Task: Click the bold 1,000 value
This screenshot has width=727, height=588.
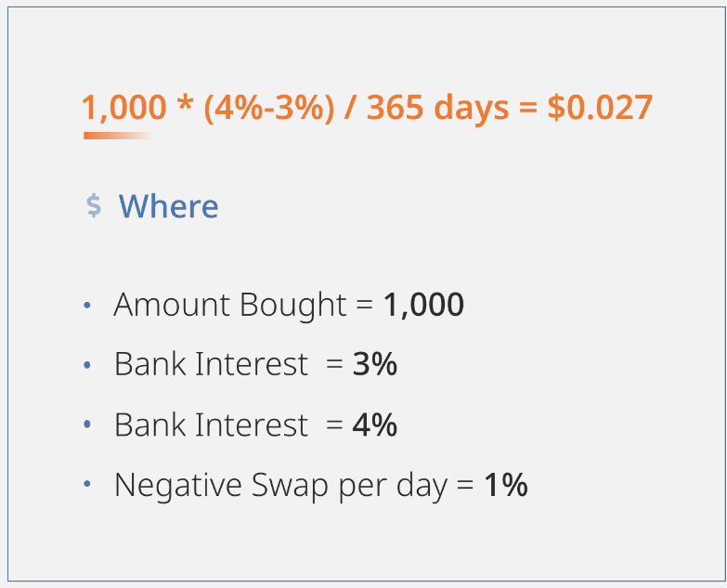Action: pos(423,305)
